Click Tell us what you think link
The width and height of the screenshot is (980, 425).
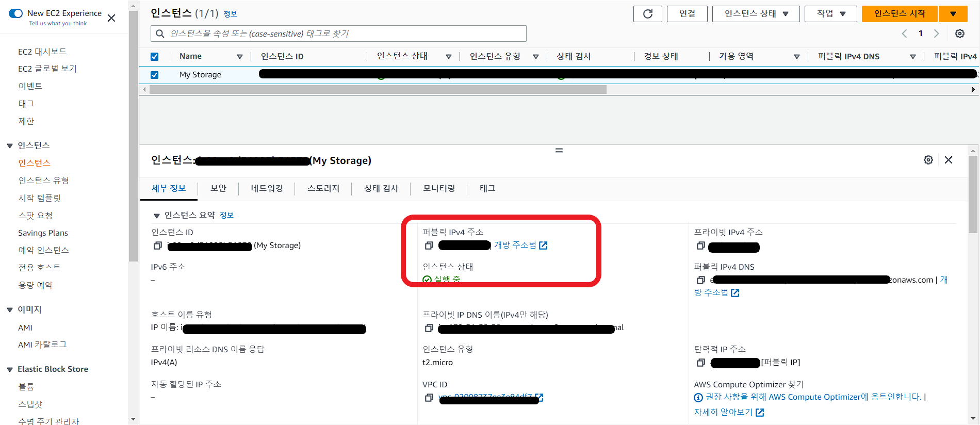tap(58, 24)
